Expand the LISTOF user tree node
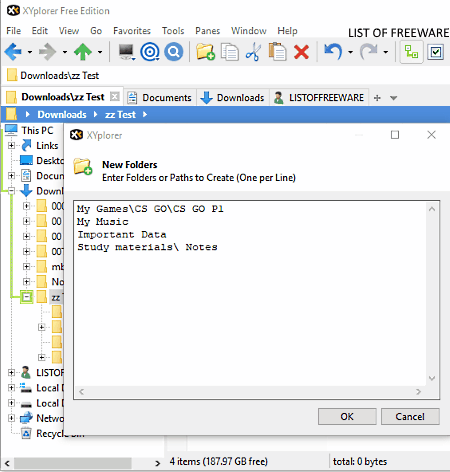The height and width of the screenshot is (472, 450). pyautogui.click(x=11, y=373)
